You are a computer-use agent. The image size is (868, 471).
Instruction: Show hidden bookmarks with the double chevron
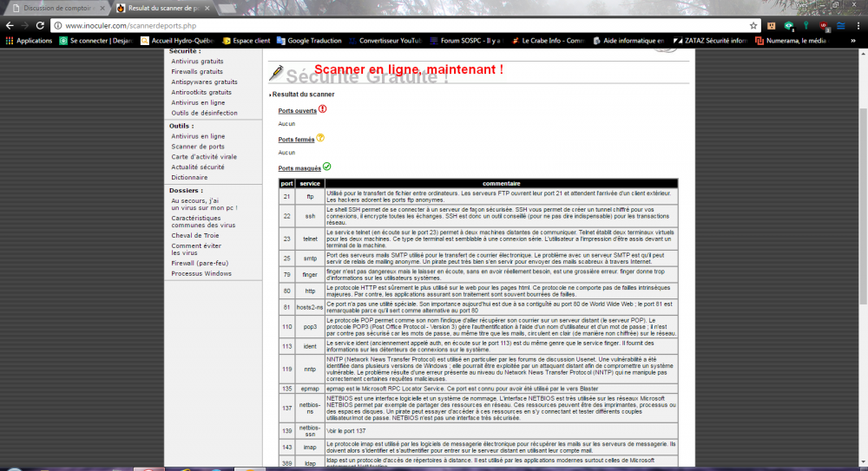point(853,41)
